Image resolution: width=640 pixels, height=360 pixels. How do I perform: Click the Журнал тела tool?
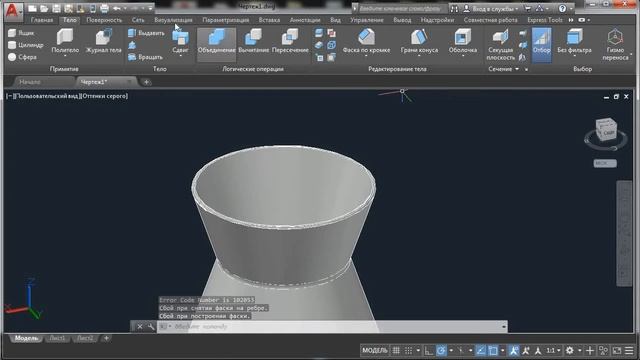[104, 41]
